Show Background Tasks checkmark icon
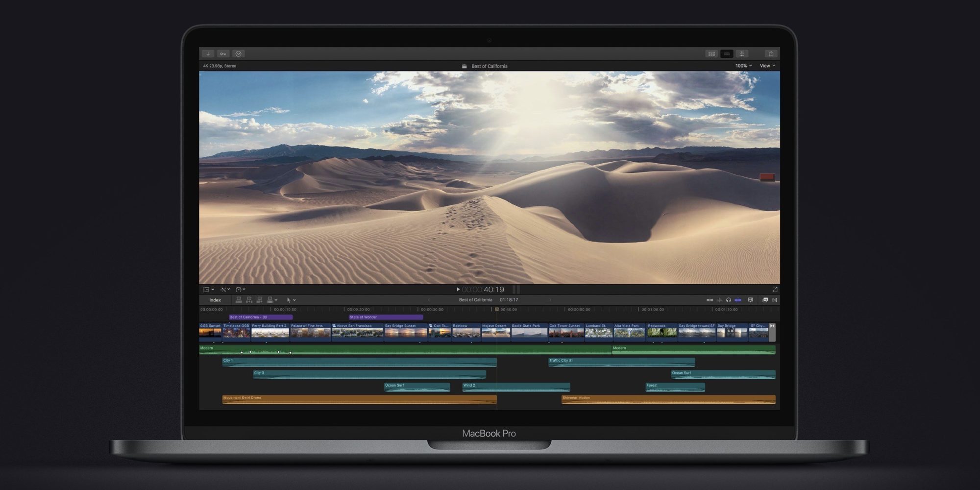The image size is (980, 490). point(239,54)
